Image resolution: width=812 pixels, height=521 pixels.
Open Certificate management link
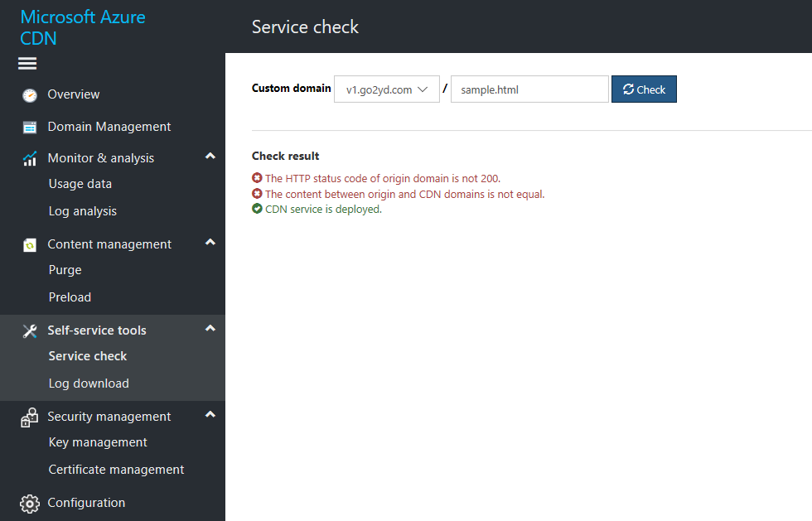point(116,470)
